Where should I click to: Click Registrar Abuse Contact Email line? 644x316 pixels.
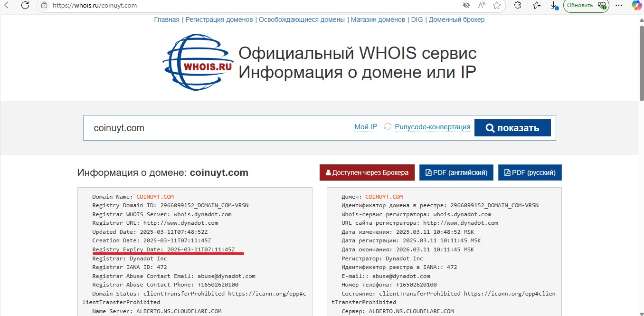174,276
